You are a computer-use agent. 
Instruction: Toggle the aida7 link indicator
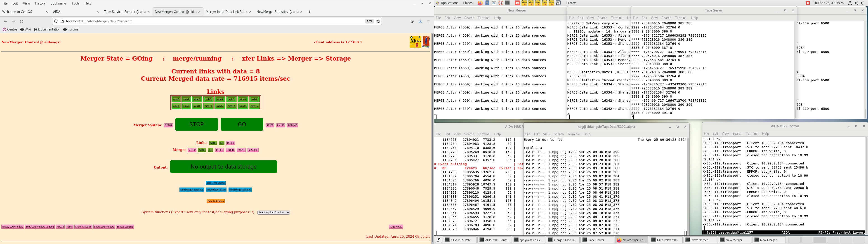[254, 99]
